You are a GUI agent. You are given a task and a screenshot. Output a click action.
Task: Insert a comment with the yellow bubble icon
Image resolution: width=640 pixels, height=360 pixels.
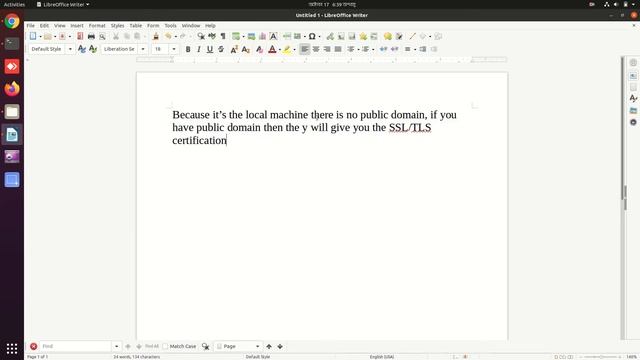point(387,36)
